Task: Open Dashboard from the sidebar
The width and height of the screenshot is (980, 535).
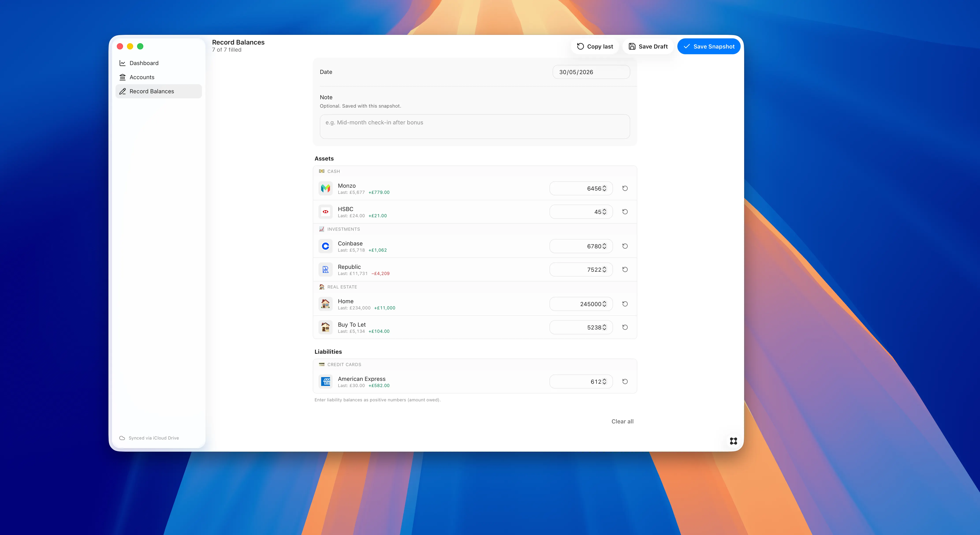Action: coord(159,63)
